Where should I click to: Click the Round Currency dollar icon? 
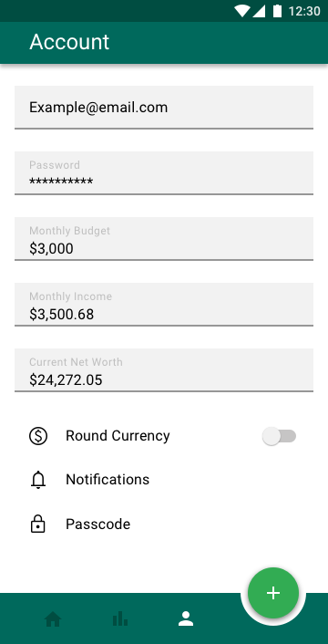[38, 436]
